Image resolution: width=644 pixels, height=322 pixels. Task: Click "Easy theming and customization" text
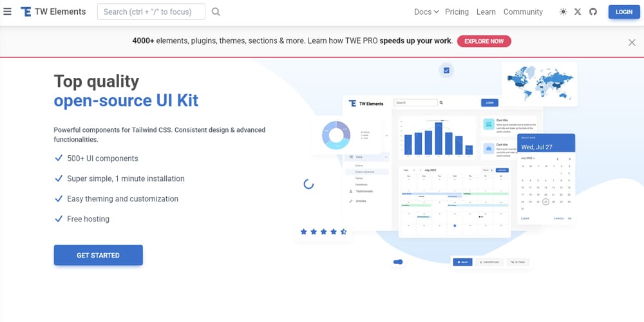pyautogui.click(x=123, y=199)
